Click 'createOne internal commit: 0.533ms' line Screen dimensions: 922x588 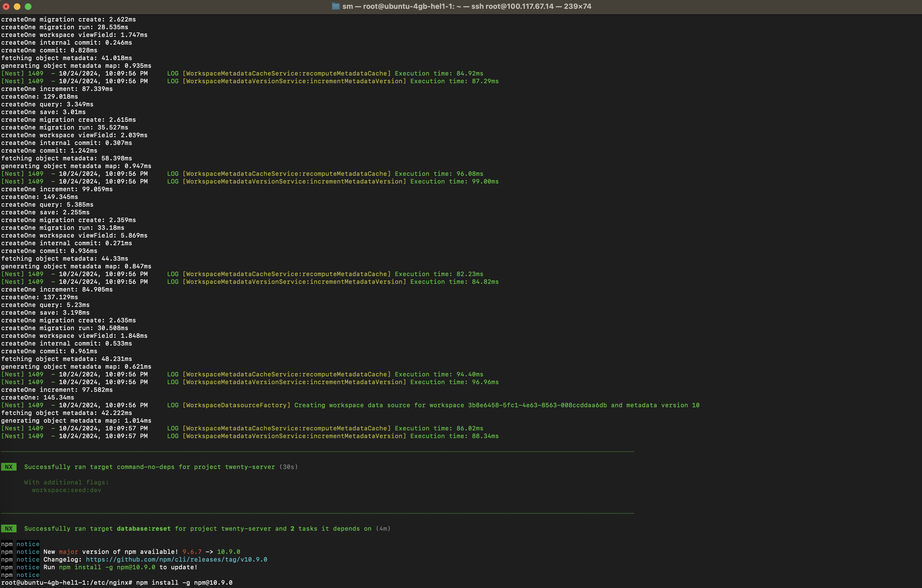coord(67,343)
